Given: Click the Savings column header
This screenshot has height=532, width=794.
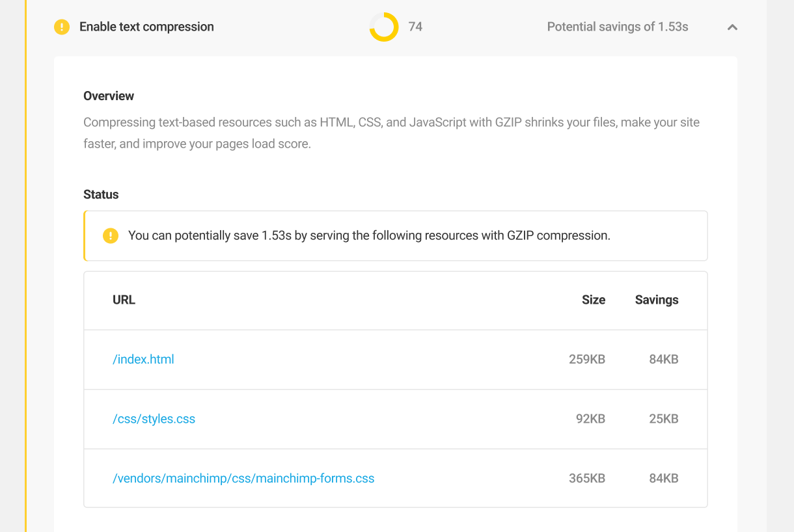Looking at the screenshot, I should (x=656, y=300).
